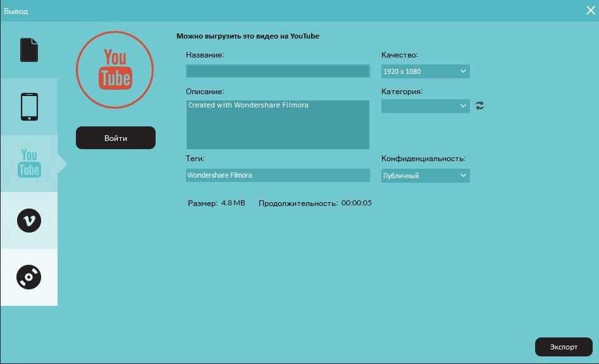Click the Войти sign-in button
599x364 pixels.
click(x=116, y=138)
